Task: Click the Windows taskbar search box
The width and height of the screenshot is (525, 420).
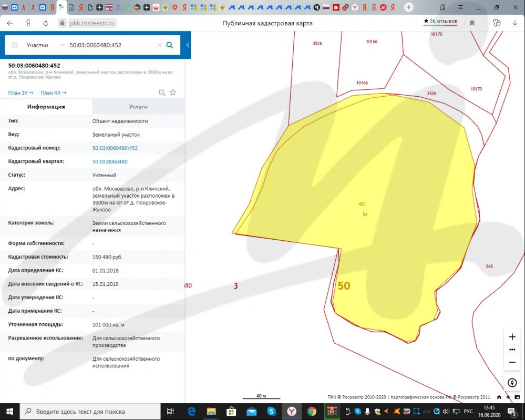Action: click(90, 411)
